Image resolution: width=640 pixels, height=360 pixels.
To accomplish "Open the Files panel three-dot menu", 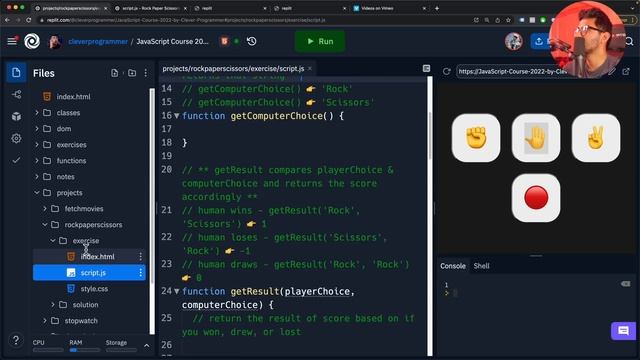I will (146, 73).
